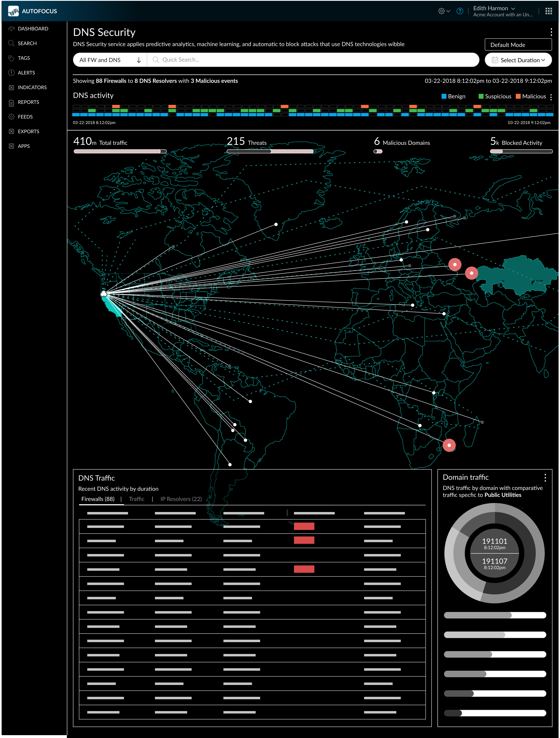Click the help question mark icon
Image resolution: width=560 pixels, height=738 pixels.
pos(460,11)
